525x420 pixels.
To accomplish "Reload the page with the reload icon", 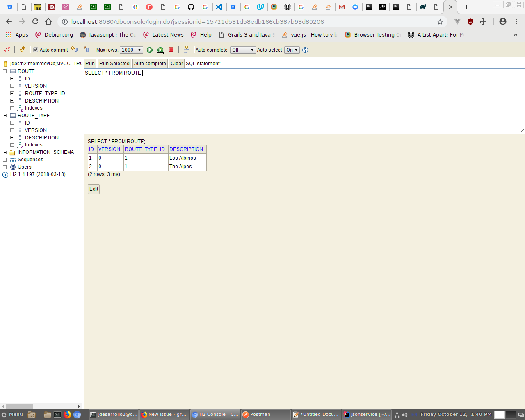I will pos(35,21).
